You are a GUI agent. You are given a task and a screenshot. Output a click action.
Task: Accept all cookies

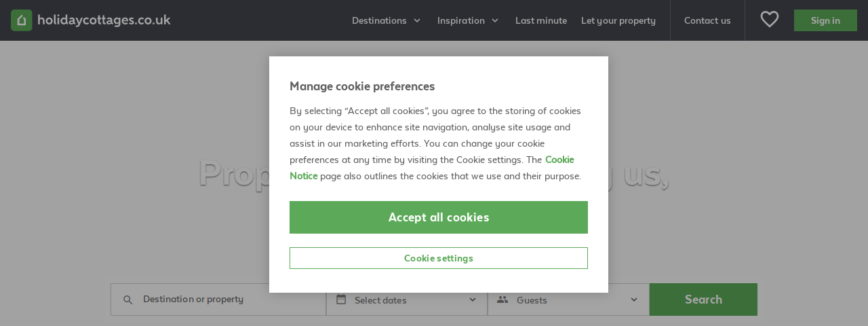click(x=439, y=217)
